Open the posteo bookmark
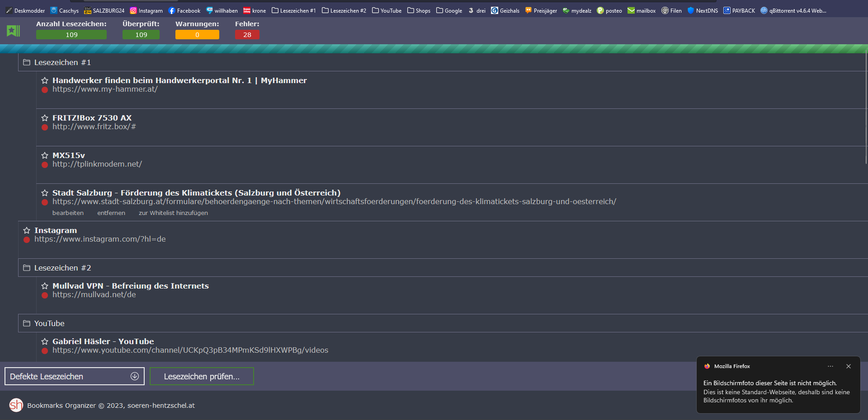Image resolution: width=868 pixels, height=420 pixels. [x=609, y=10]
